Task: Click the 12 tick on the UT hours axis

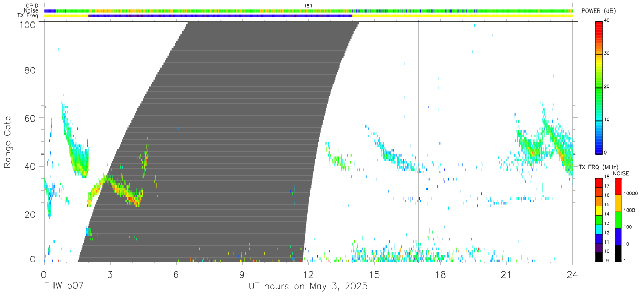Action: [308, 274]
